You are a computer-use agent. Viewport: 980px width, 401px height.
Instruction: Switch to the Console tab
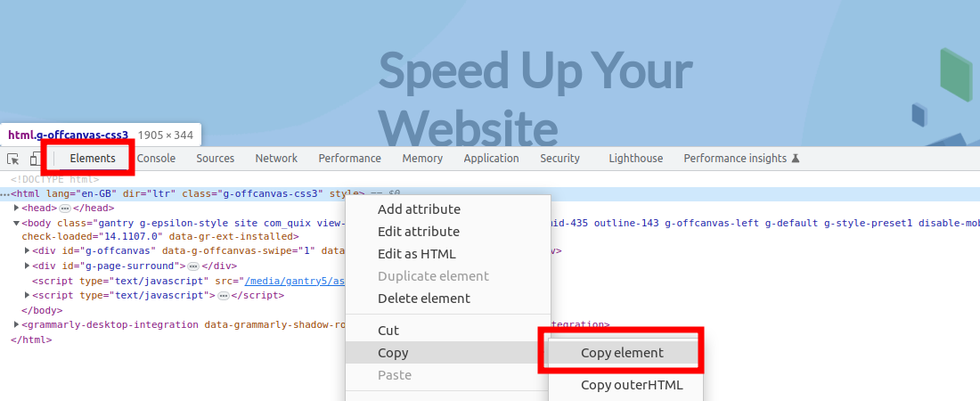[x=156, y=159]
